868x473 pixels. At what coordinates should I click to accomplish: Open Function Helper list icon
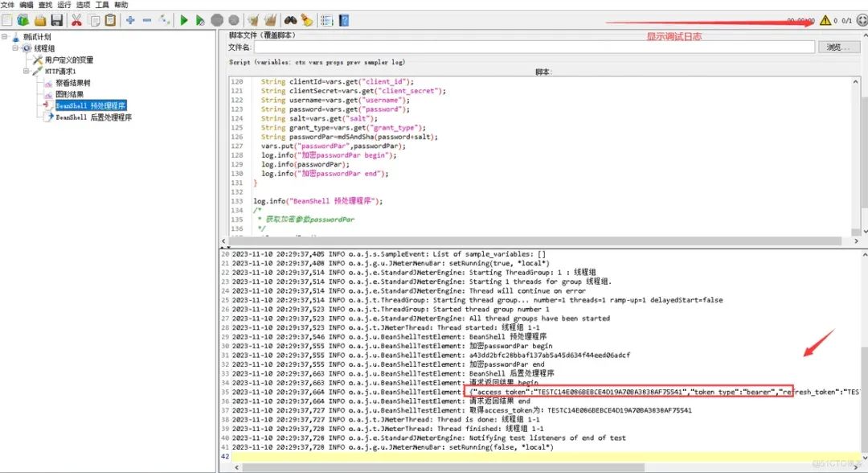(326, 20)
